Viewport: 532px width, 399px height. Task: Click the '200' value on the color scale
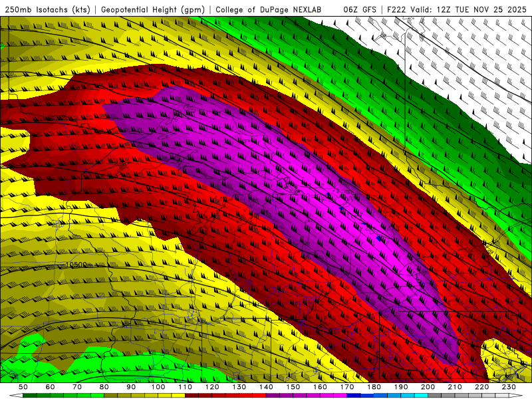428,387
